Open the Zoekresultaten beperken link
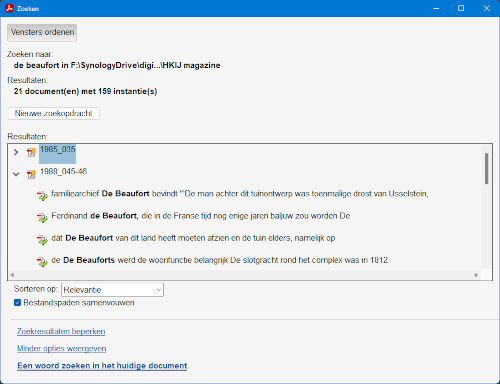The image size is (500, 384). click(61, 331)
